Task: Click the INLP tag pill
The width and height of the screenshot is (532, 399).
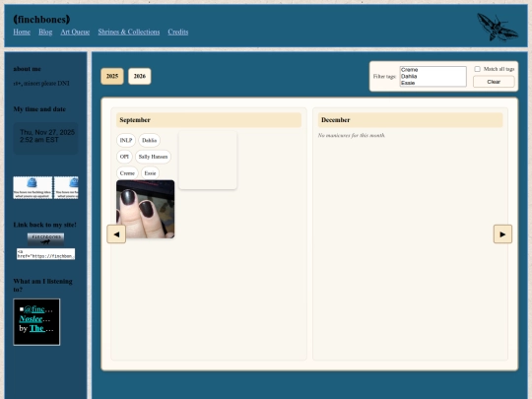Action: tap(126, 140)
